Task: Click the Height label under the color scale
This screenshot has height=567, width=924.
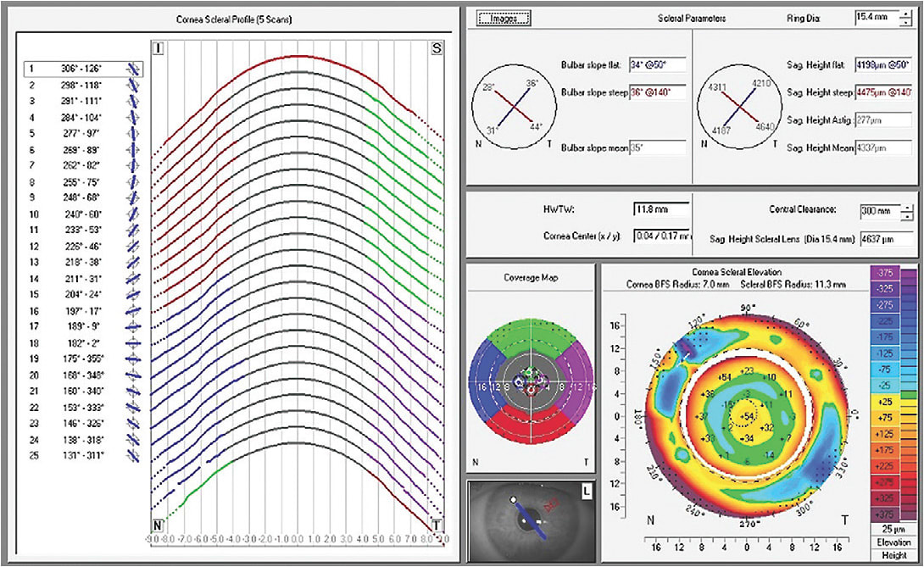Action: tap(893, 555)
